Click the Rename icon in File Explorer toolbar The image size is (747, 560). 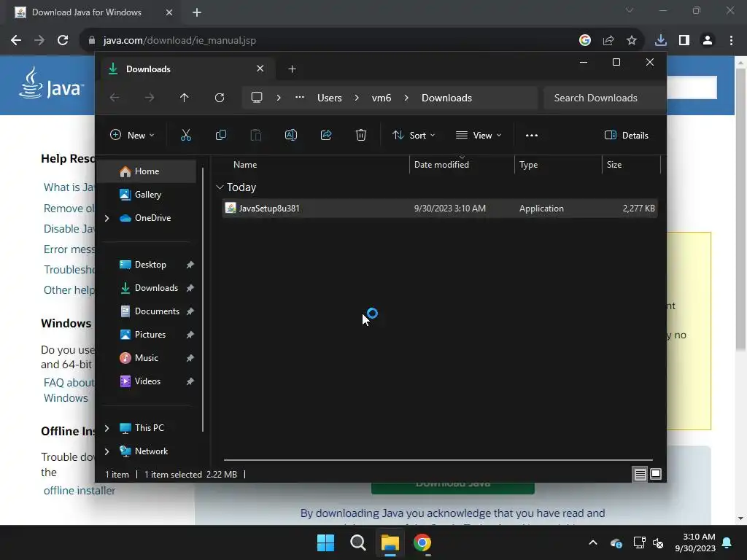[x=290, y=135]
